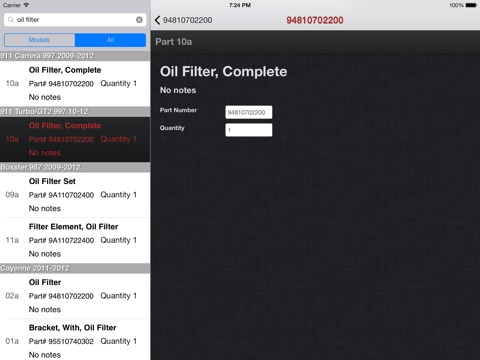This screenshot has height=360, width=480.
Task: Tap Part# 9A110702400 text
Action: pos(61,195)
